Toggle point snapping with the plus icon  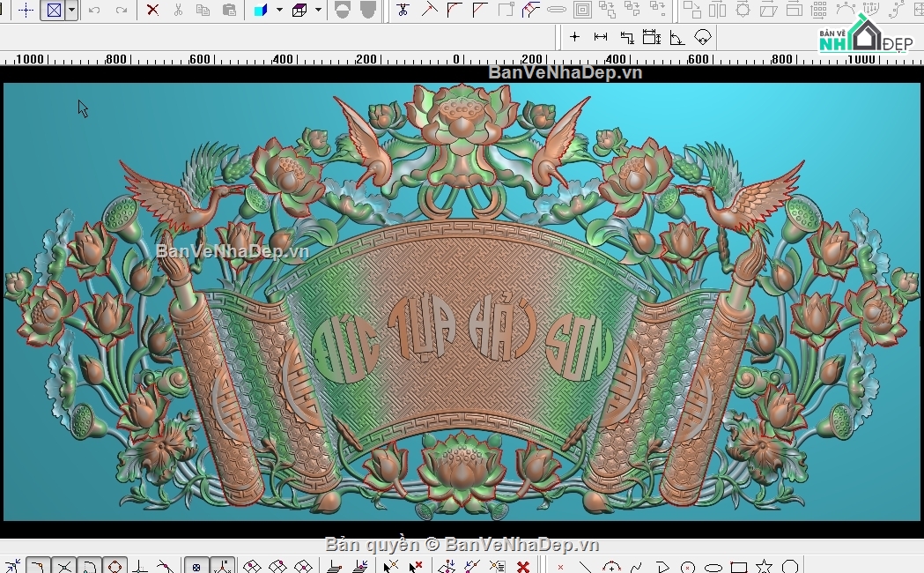[575, 37]
